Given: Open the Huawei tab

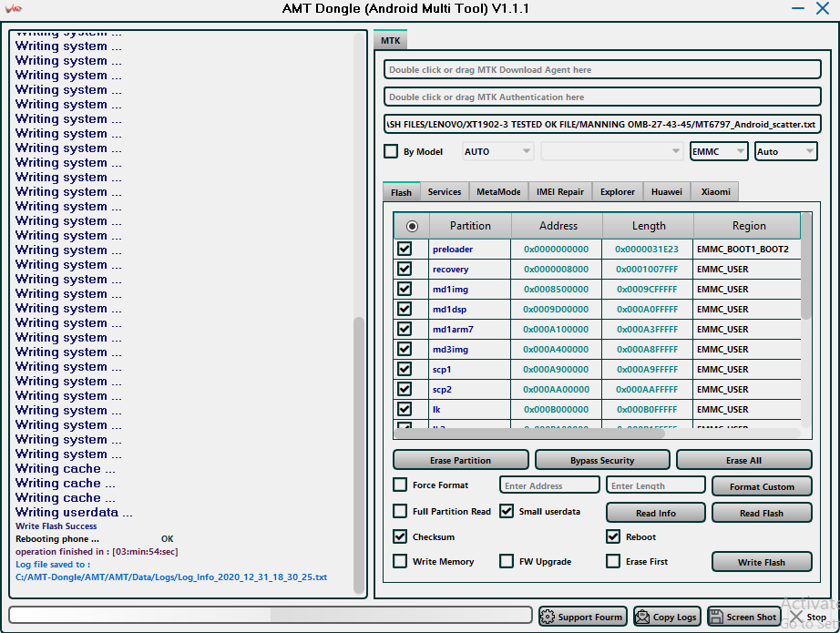Looking at the screenshot, I should 667,191.
